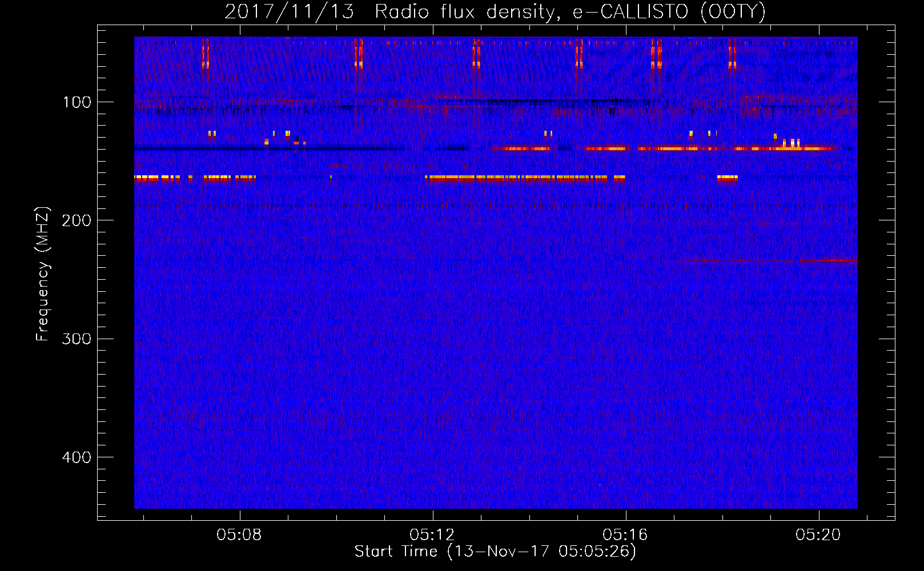Viewport: 924px width, 571px height.
Task: Click the plot title '2017/11/13 Radio flux density, e-CALLISTO (OOTY)'
Action: pyautogui.click(x=495, y=11)
